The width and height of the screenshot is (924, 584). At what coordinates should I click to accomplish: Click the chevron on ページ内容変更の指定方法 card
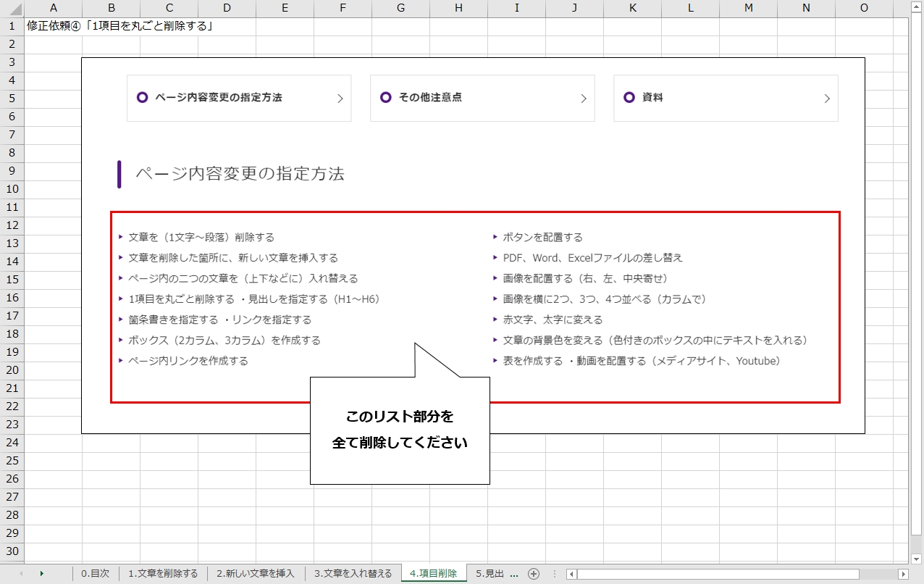click(x=340, y=99)
